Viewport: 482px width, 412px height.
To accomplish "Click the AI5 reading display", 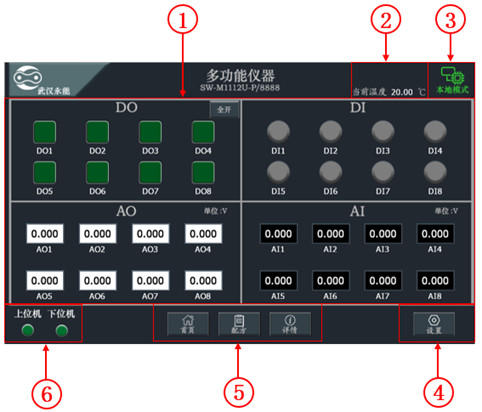I will 278,280.
